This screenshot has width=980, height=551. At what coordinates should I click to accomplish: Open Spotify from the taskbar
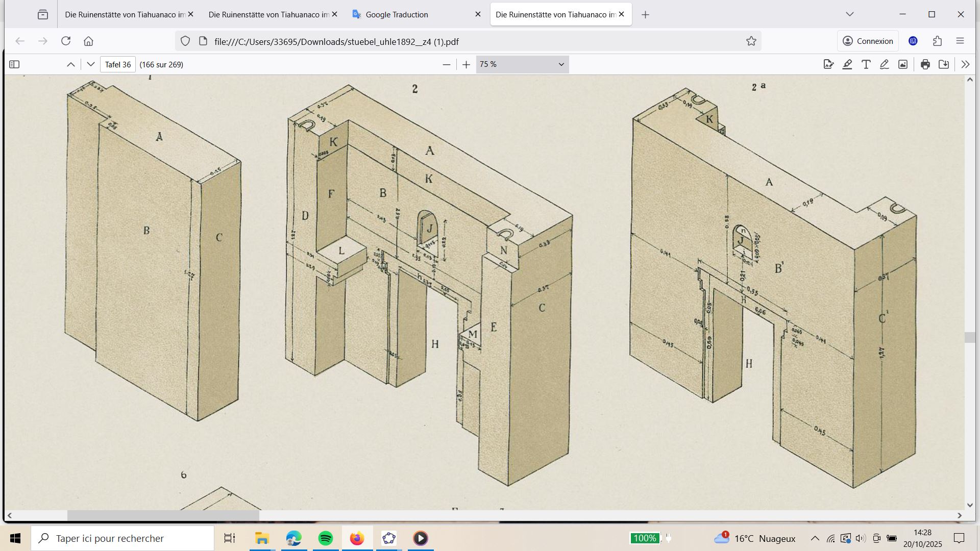(x=325, y=538)
